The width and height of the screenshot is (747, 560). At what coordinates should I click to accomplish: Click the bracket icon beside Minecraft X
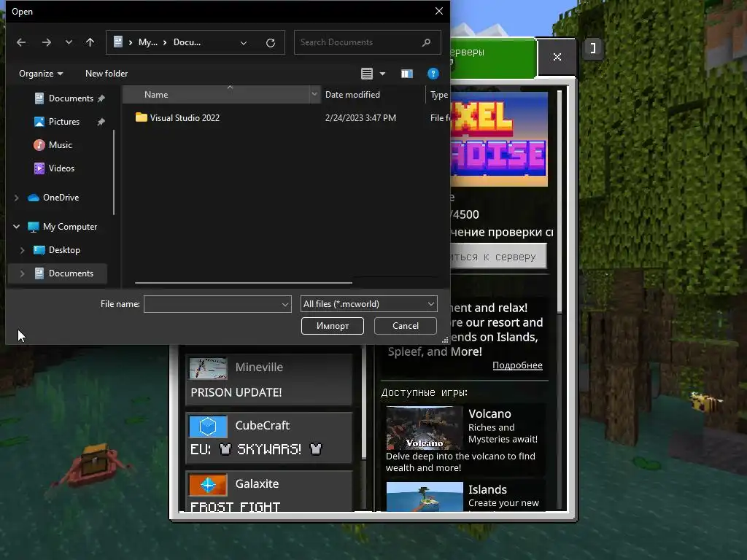coord(592,48)
